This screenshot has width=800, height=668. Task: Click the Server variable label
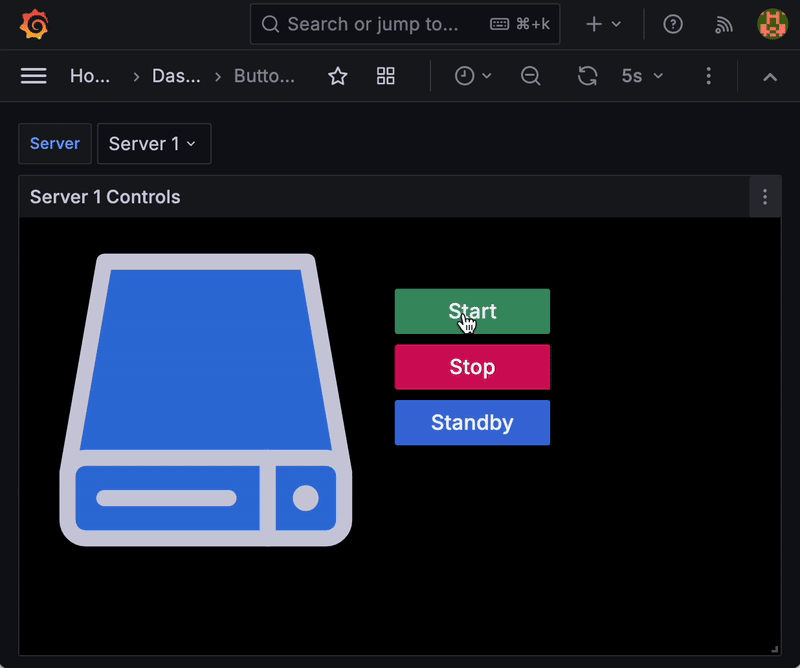pos(55,144)
